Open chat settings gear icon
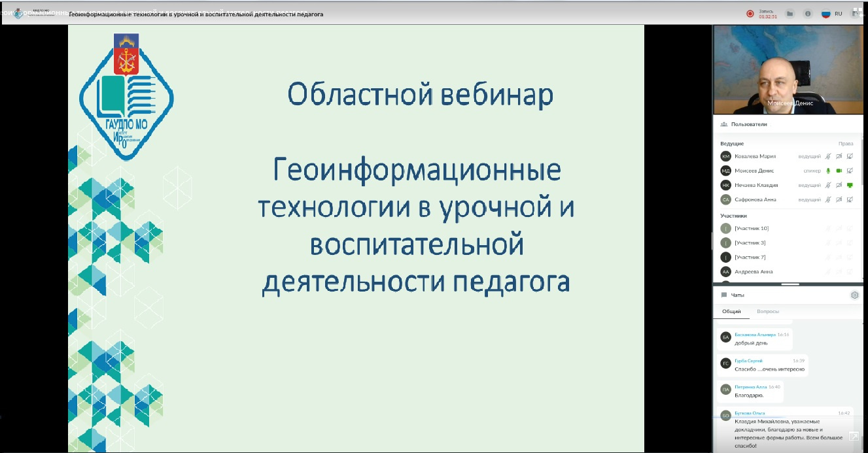Screen dimensions: 868x453 (854, 295)
